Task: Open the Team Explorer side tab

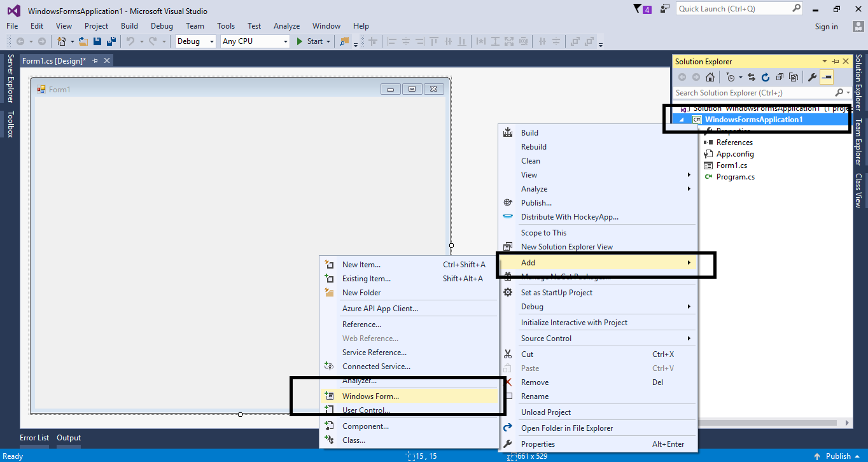Action: tap(858, 142)
